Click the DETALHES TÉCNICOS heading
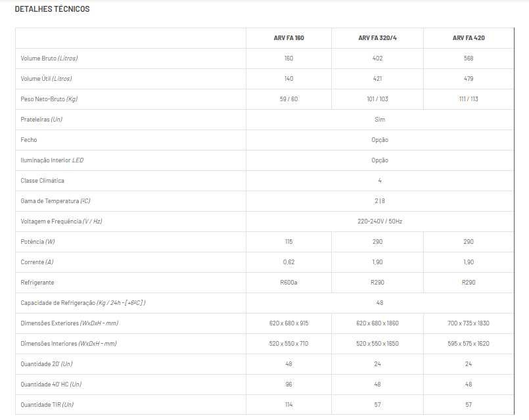The width and height of the screenshot is (529, 420). tap(52, 9)
